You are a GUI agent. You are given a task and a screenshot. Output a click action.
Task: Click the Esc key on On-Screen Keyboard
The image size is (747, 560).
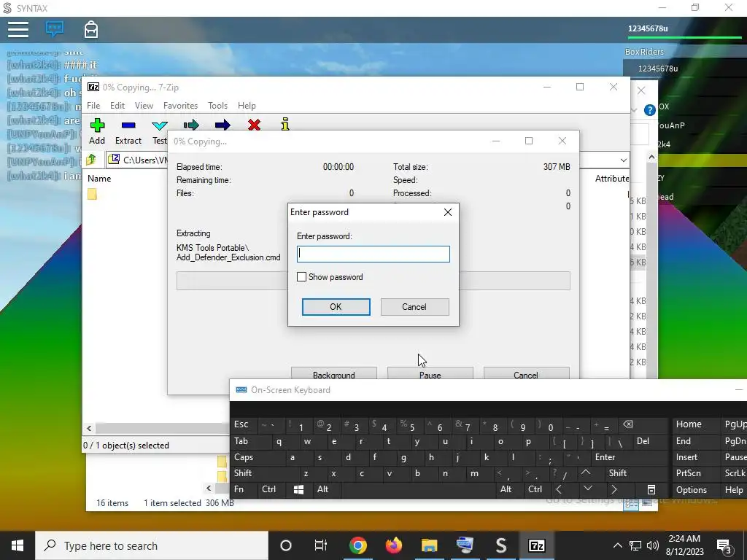tap(241, 424)
